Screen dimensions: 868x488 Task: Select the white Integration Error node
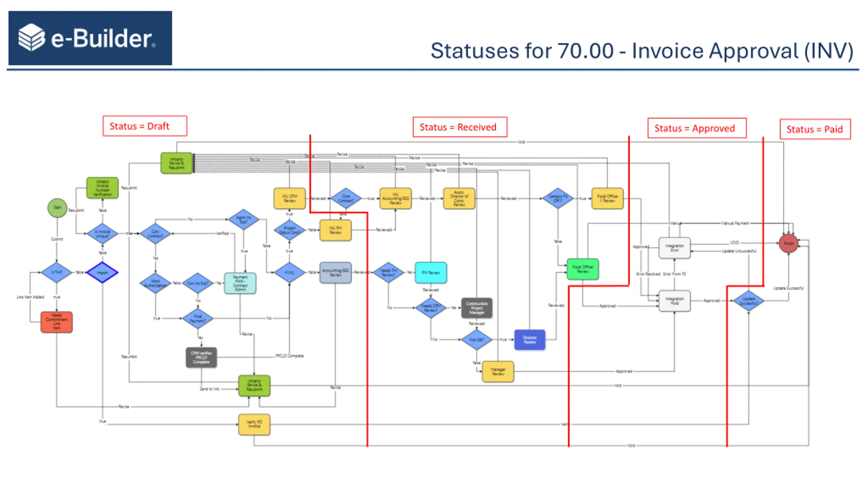(x=674, y=248)
